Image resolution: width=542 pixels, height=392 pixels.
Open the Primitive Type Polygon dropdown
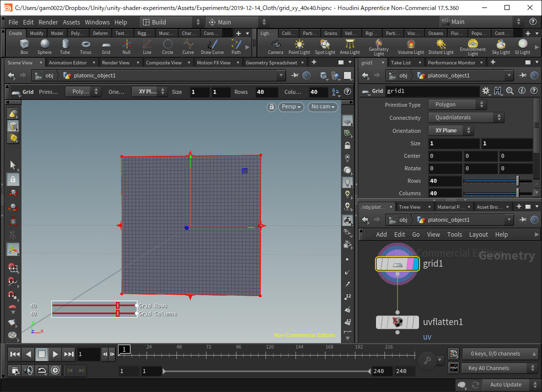[457, 105]
